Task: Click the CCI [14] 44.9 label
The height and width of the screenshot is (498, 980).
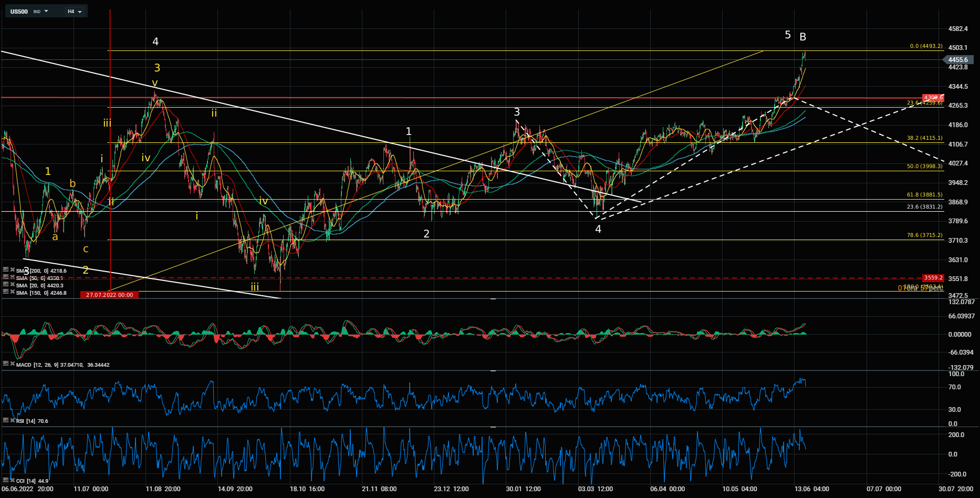Action: click(x=32, y=481)
